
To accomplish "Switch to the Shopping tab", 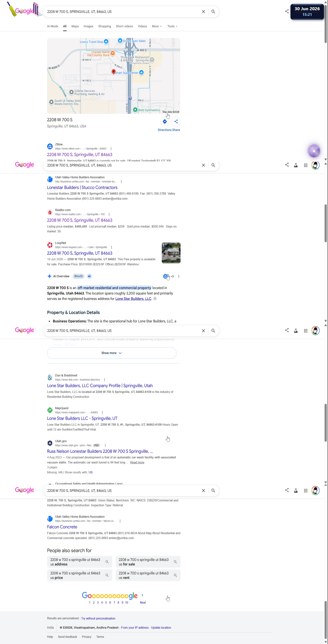I will point(105,26).
